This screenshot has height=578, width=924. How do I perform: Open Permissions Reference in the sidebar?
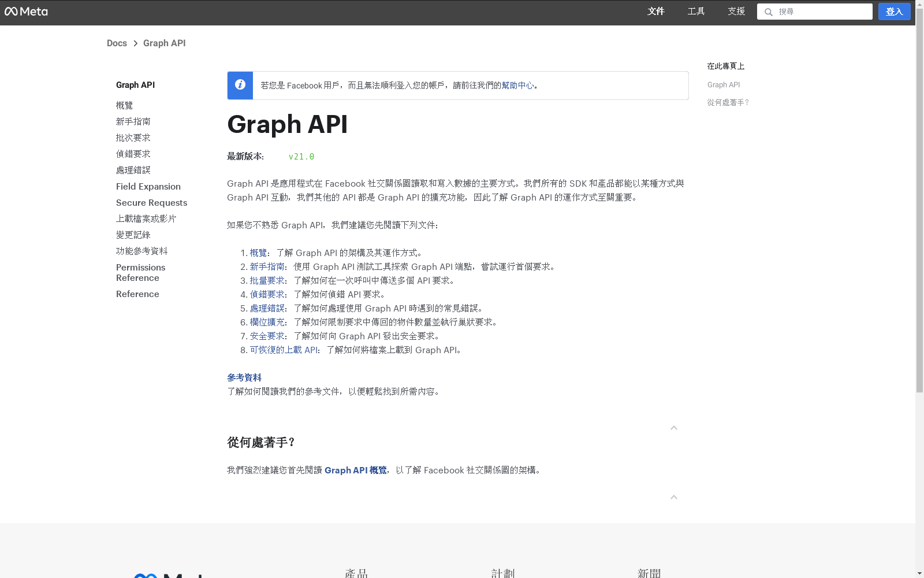141,273
